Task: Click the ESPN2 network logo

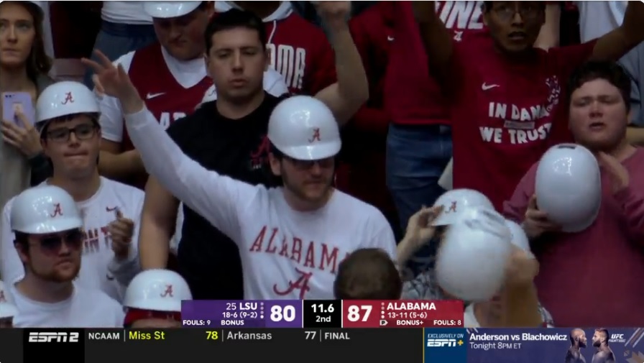Action: 53,337
